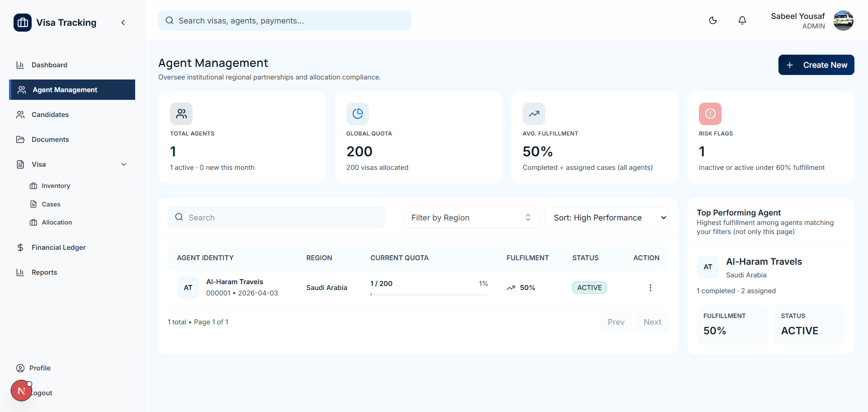
Task: Click the Prev pagination button
Action: 616,322
